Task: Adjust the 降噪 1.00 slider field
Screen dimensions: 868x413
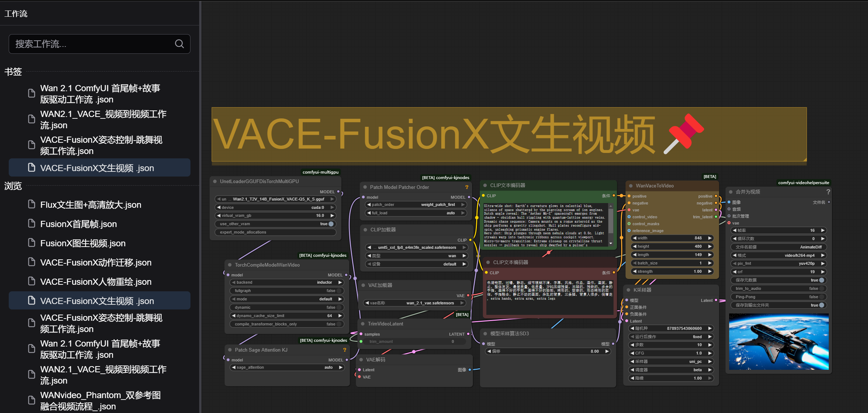Action: coord(671,378)
